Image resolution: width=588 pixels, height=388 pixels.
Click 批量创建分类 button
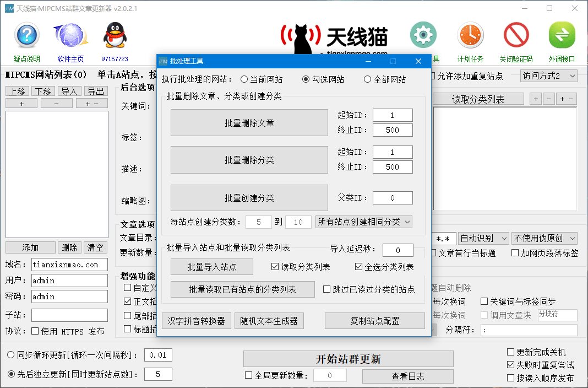(x=249, y=198)
